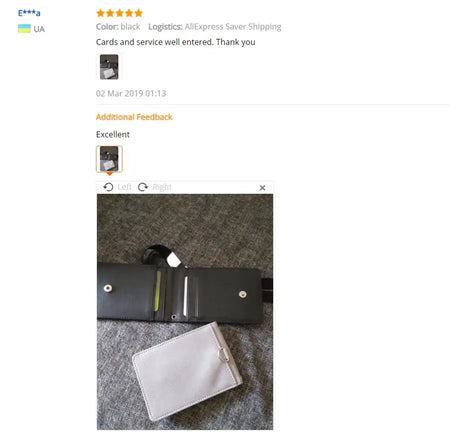Open reviewer E***a's profile name
450x432 pixels.
tap(29, 13)
